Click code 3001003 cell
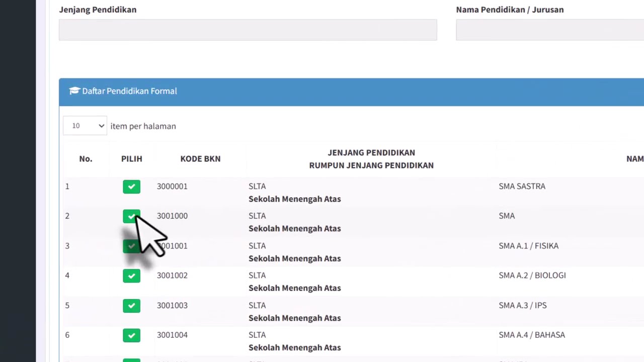Image resolution: width=644 pixels, height=362 pixels. pyautogui.click(x=172, y=305)
